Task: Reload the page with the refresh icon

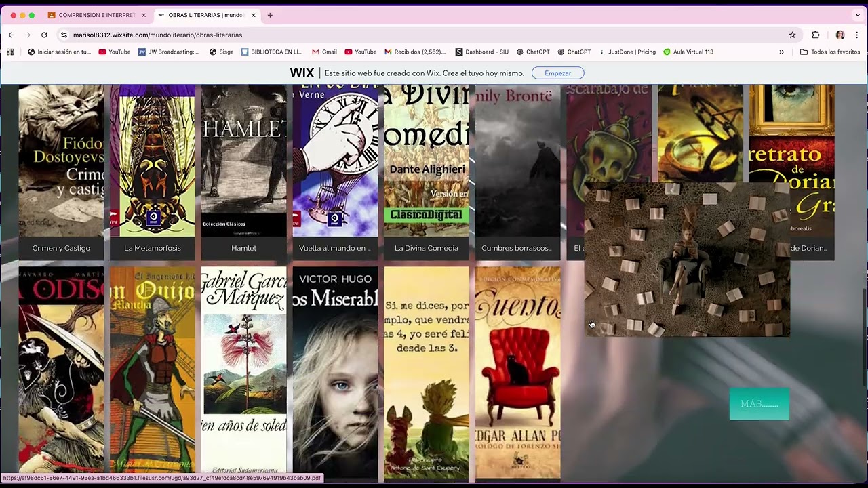Action: point(44,35)
